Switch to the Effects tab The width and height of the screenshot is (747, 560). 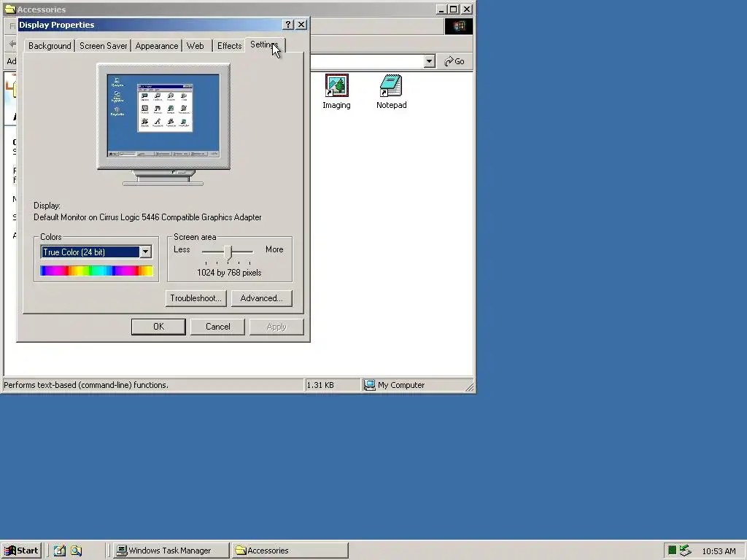tap(230, 46)
